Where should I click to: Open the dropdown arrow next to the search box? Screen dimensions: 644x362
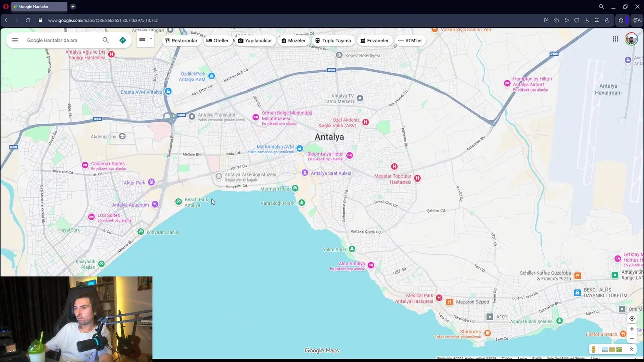tap(151, 38)
